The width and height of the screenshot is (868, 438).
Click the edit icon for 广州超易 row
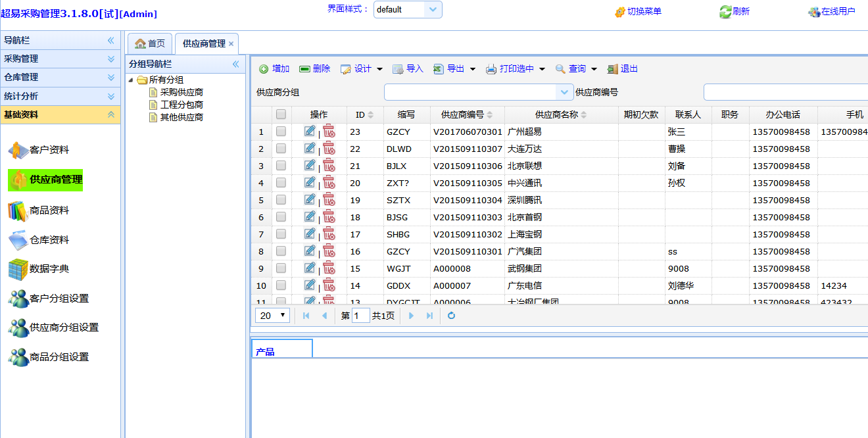pyautogui.click(x=310, y=132)
